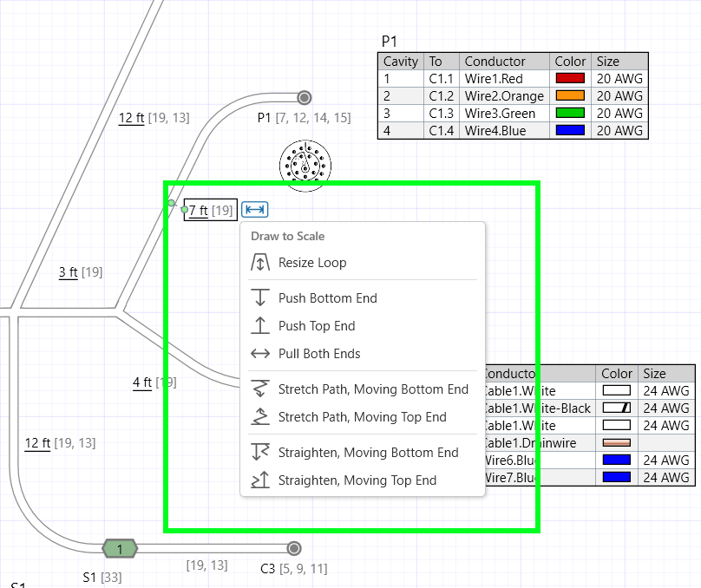Select the P1 connector end node
This screenshot has height=588, width=701.
tap(305, 97)
